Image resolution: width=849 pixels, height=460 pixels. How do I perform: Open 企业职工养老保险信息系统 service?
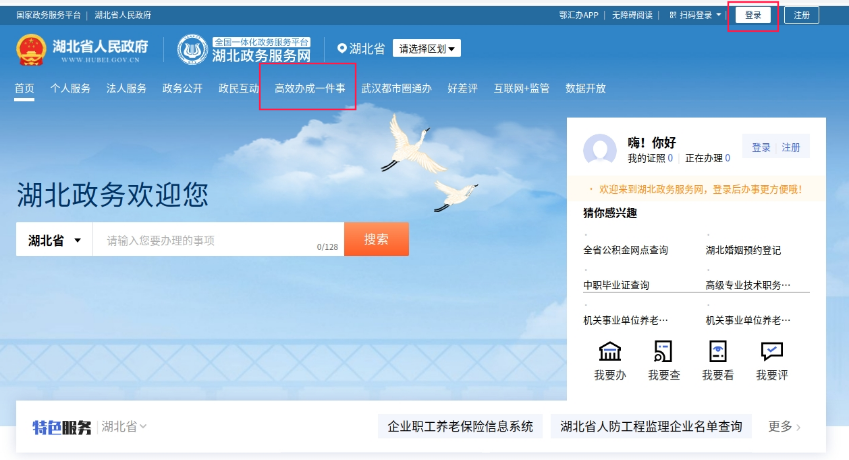pos(460,426)
